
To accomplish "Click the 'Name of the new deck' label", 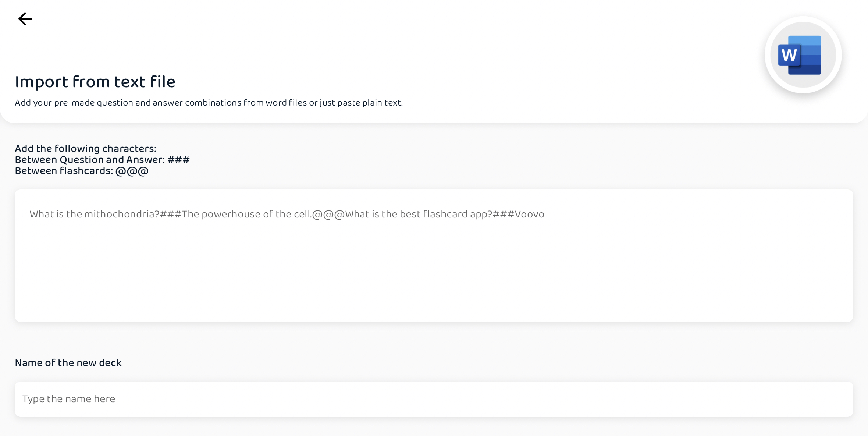I will 68,363.
